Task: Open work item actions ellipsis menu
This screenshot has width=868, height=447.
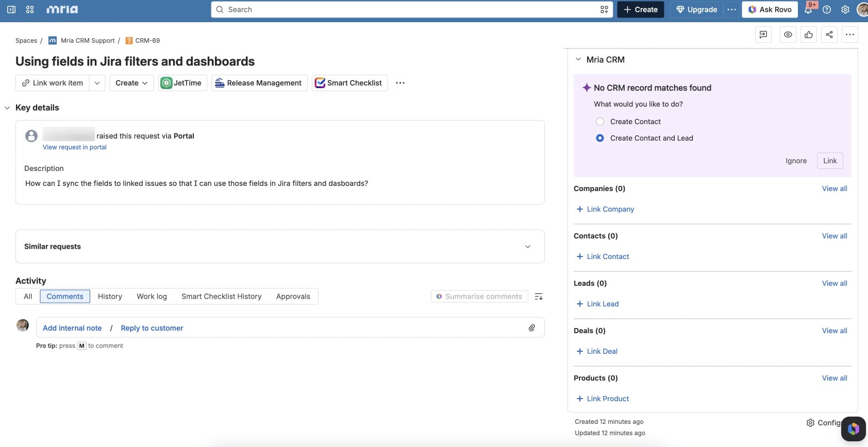Action: point(850,35)
